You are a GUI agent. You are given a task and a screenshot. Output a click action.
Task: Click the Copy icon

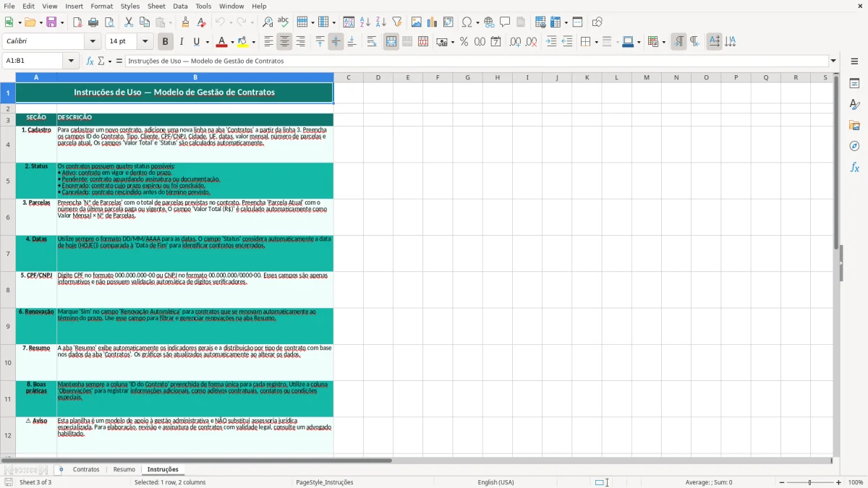point(145,22)
